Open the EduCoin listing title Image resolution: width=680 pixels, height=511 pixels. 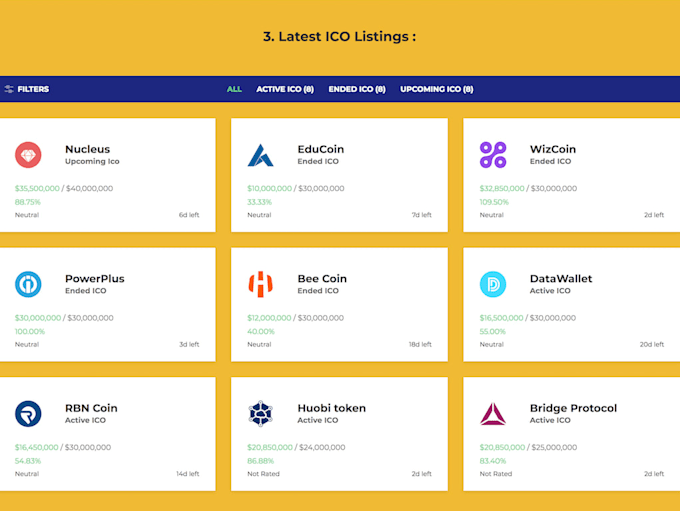pos(320,149)
